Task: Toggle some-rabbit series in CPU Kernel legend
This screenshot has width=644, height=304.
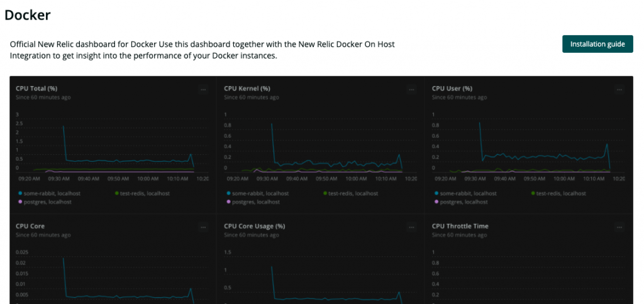Action: click(257, 193)
